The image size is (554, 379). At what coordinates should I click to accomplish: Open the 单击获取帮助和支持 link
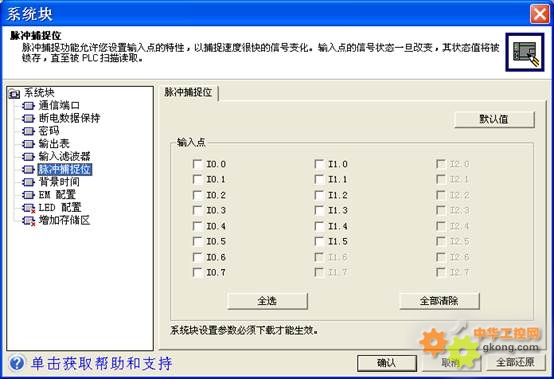[x=102, y=363]
